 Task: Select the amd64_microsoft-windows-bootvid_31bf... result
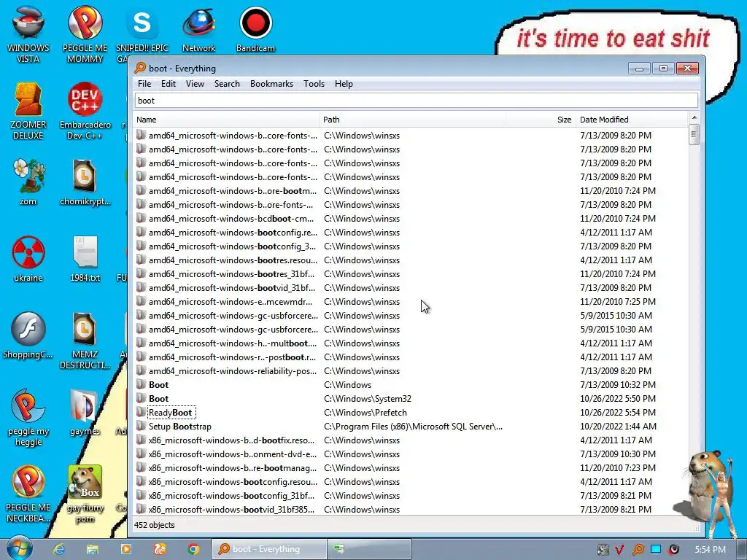[231, 287]
